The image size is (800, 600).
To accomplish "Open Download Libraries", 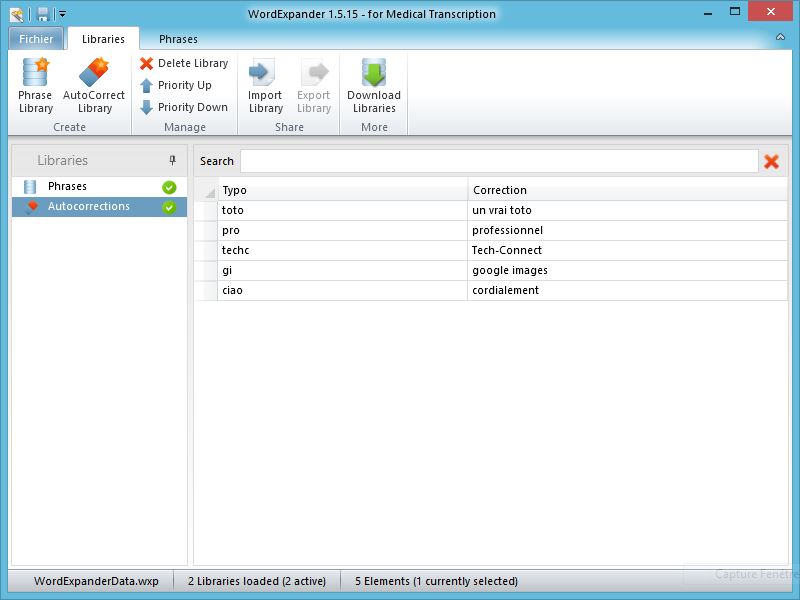I will [x=374, y=86].
